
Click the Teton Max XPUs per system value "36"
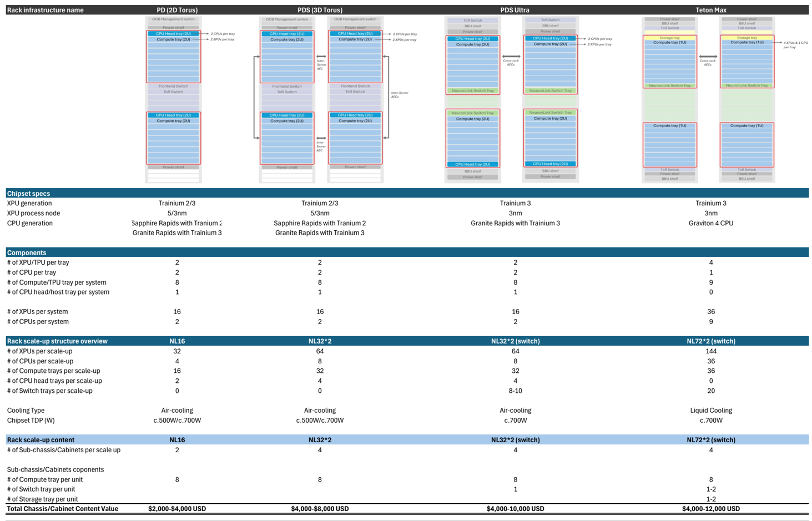711,312
